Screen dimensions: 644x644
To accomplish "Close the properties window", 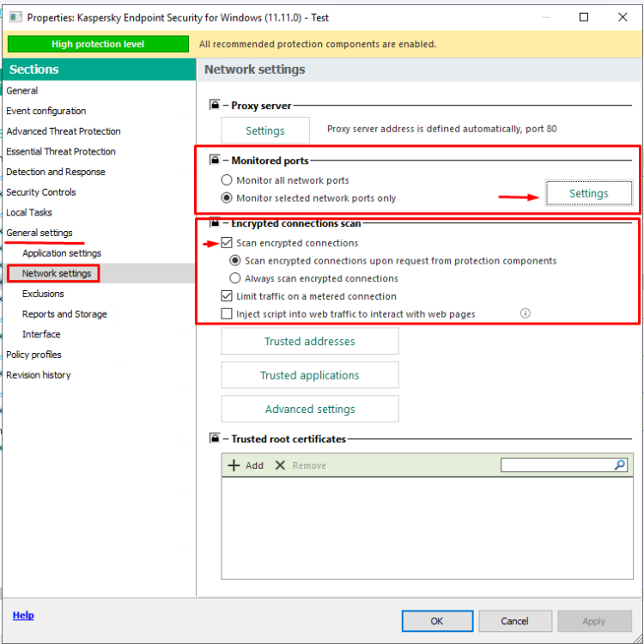I will pyautogui.click(x=623, y=17).
